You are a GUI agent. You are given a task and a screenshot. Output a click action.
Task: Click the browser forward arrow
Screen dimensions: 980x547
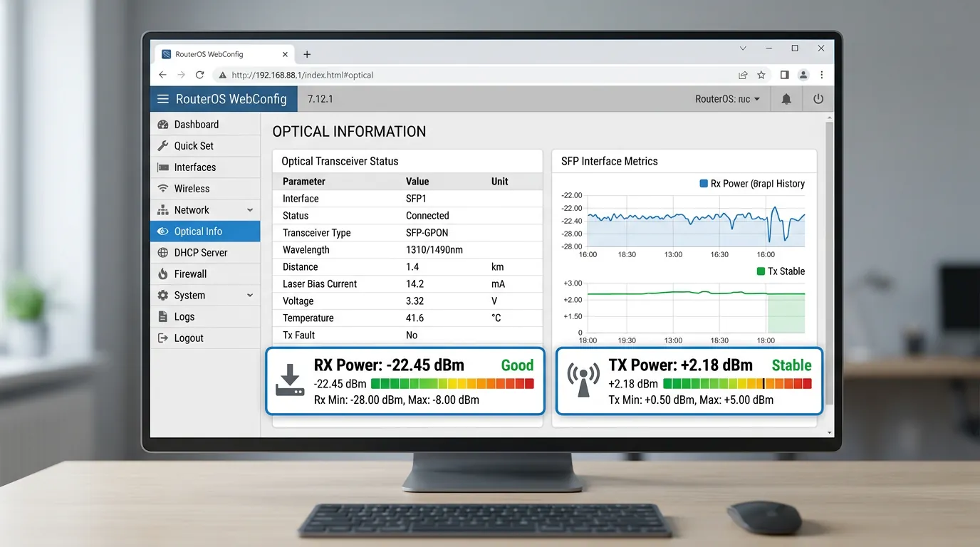181,75
